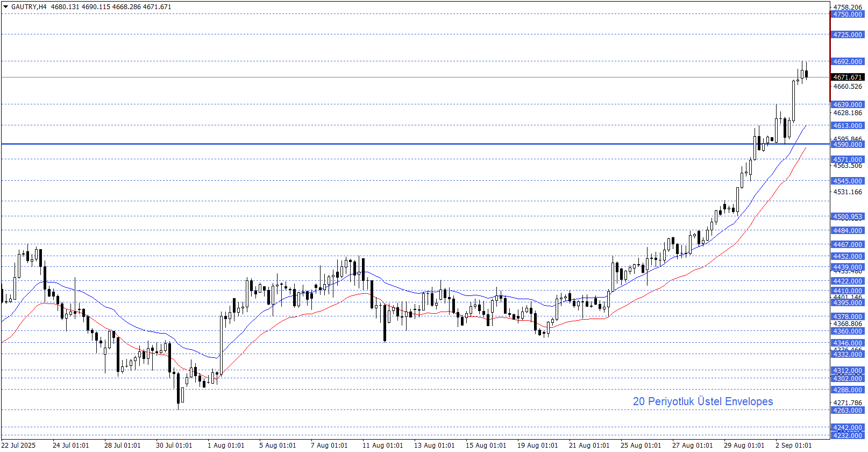This screenshot has height=452, width=868.
Task: Click the '24 Jul 01:01' time axis label
Action: [71, 446]
